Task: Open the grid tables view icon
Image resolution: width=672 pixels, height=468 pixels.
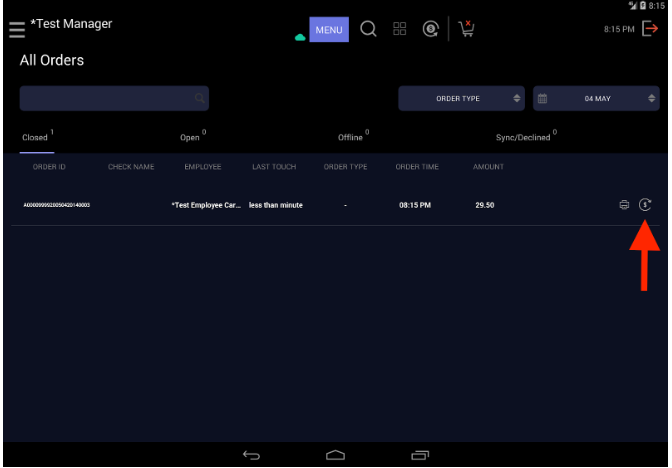Action: (x=399, y=29)
